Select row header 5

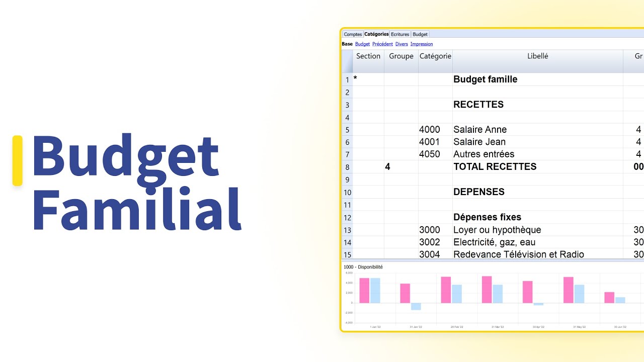pyautogui.click(x=347, y=130)
